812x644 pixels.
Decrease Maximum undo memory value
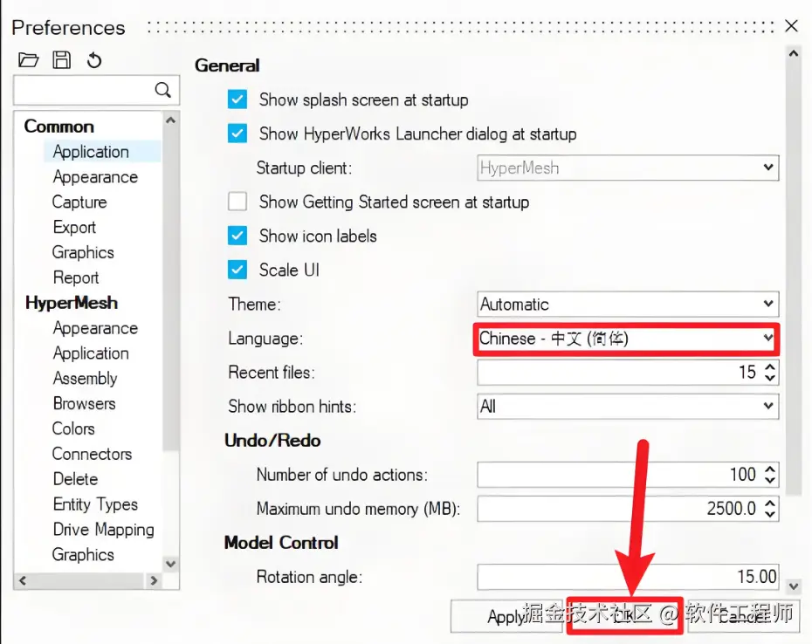tap(770, 514)
